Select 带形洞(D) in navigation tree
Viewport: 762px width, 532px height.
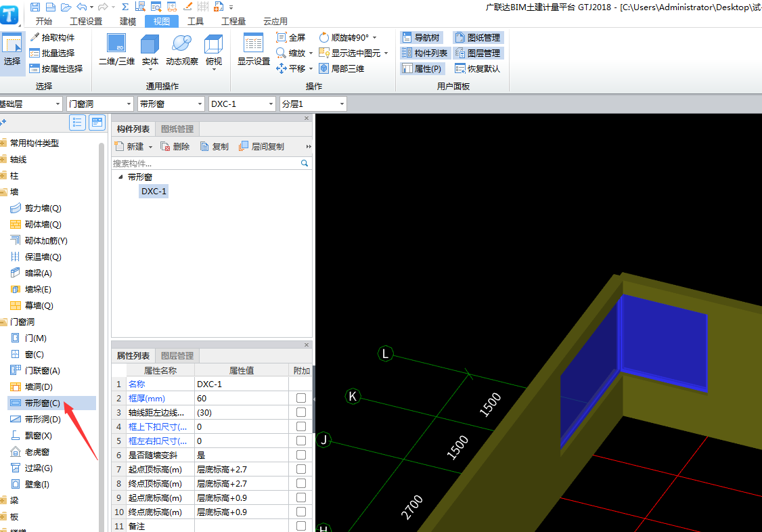coord(36,419)
